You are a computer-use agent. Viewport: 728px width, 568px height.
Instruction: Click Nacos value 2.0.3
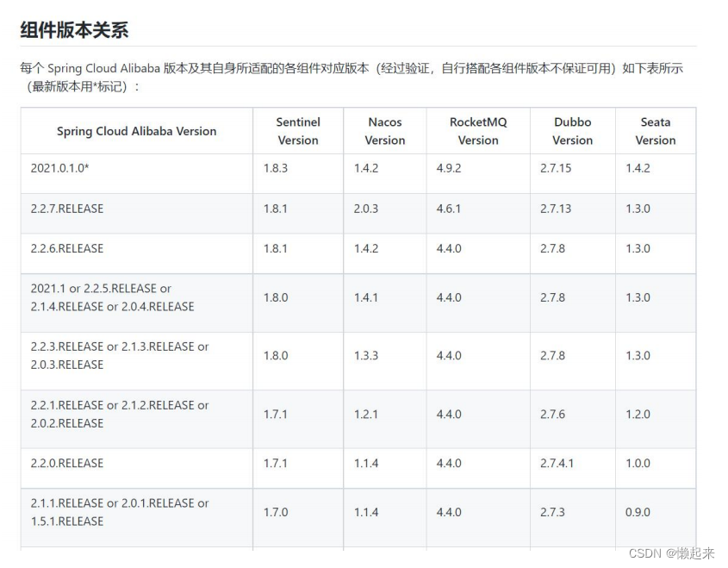(x=366, y=209)
